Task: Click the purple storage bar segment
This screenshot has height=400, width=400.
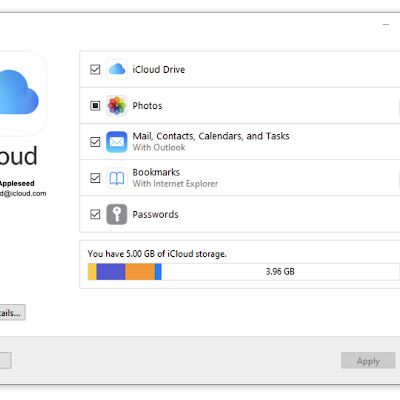Action: [x=111, y=272]
